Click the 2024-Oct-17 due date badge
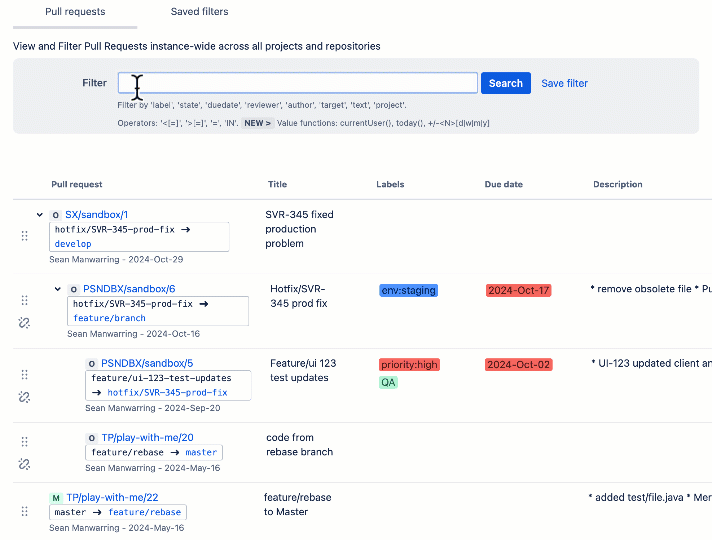This screenshot has width=712, height=540. pos(519,290)
